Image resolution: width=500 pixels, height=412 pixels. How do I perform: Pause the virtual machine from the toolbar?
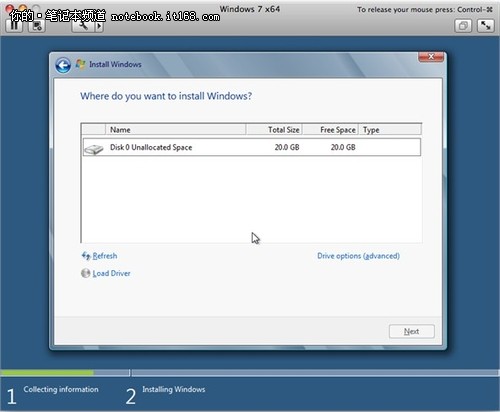point(14,25)
